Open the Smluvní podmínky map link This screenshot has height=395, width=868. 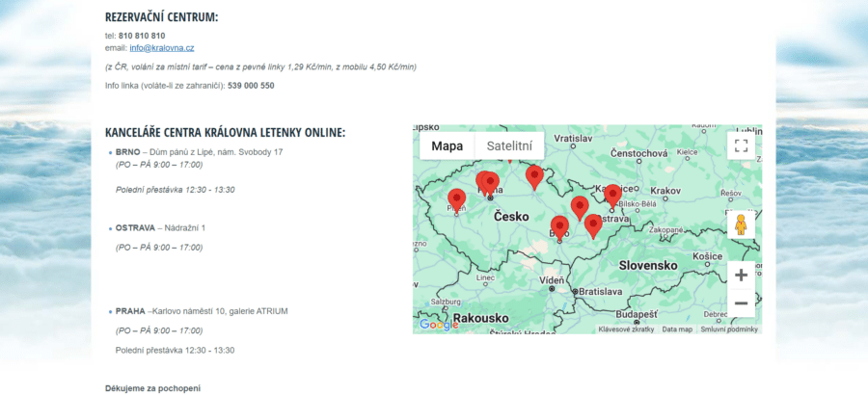click(729, 329)
